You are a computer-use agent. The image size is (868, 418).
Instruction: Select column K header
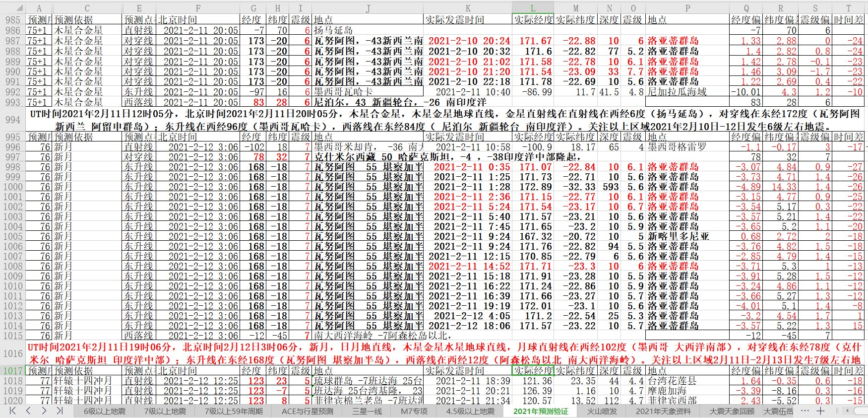point(468,8)
